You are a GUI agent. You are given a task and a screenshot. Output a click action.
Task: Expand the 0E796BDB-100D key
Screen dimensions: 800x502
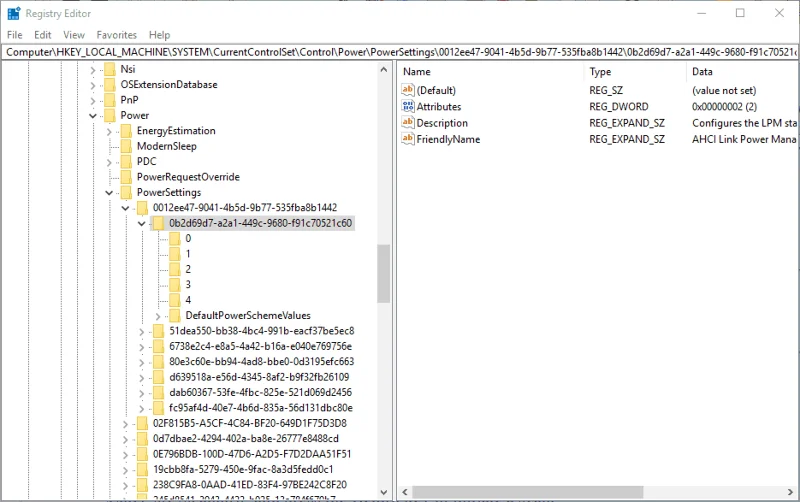125,455
